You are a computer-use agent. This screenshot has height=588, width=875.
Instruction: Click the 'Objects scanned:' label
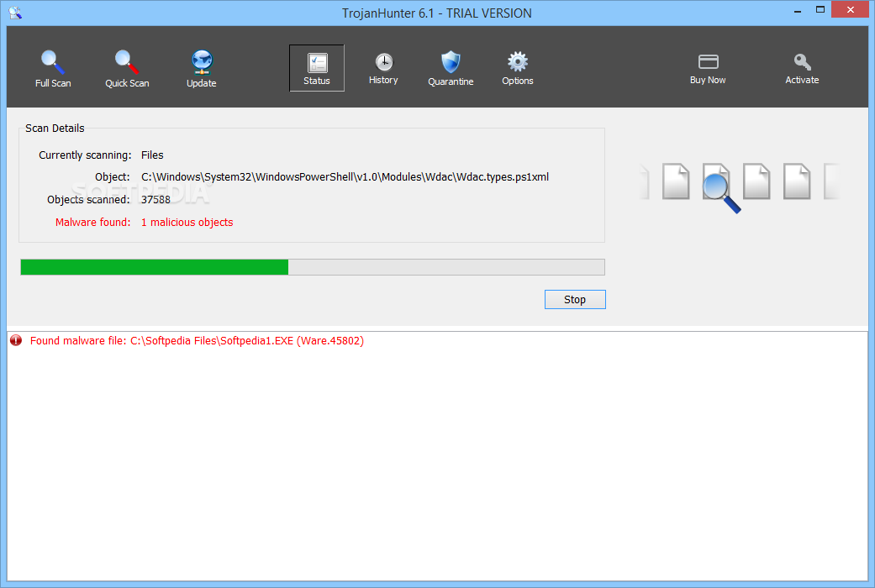pos(88,199)
